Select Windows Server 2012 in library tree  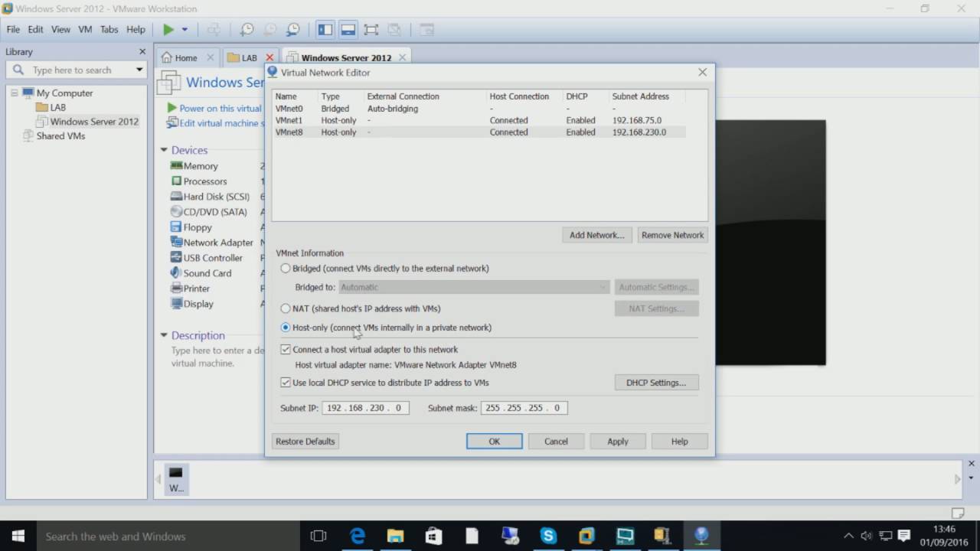[x=94, y=121]
